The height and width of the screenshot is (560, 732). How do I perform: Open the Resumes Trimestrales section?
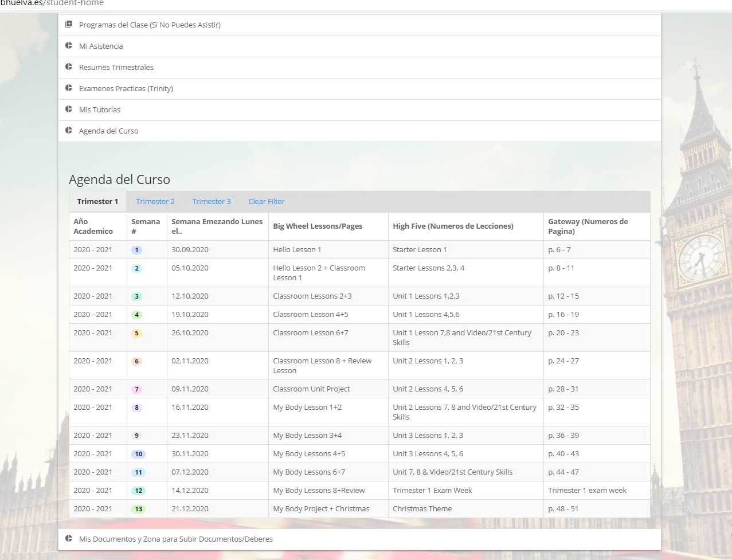(x=359, y=68)
